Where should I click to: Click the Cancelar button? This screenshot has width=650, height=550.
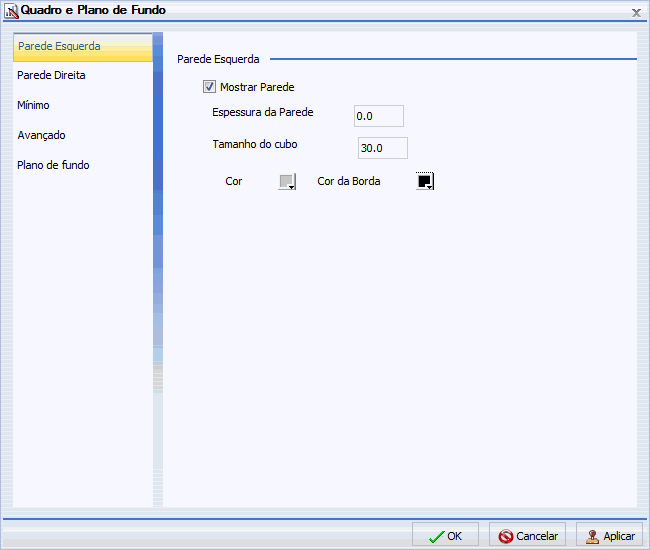(x=527, y=535)
